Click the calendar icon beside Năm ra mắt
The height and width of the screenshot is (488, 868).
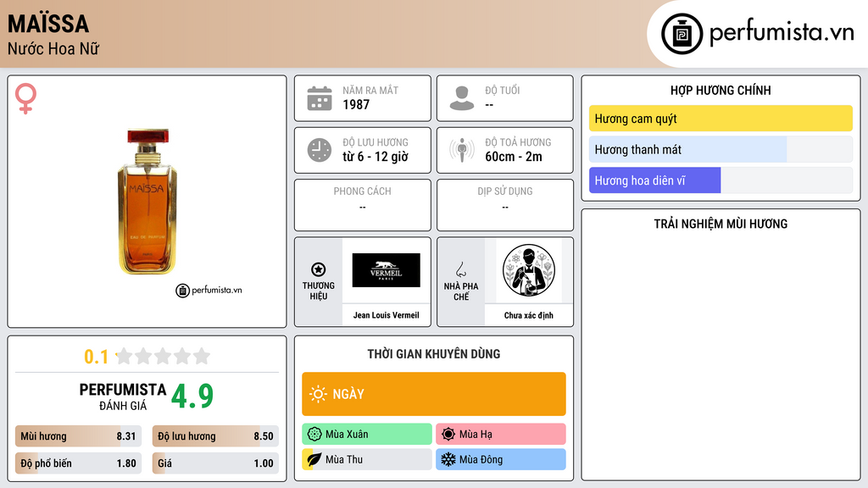point(320,98)
